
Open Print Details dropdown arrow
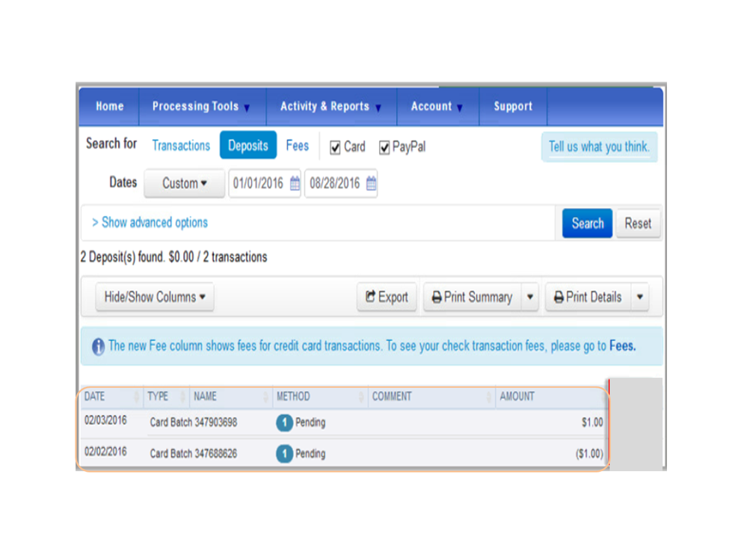pos(640,297)
